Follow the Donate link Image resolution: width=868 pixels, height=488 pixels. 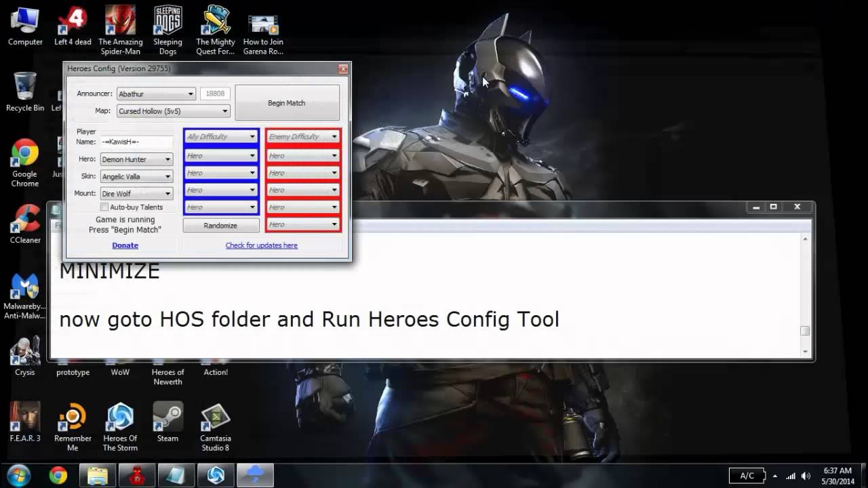[125, 245]
